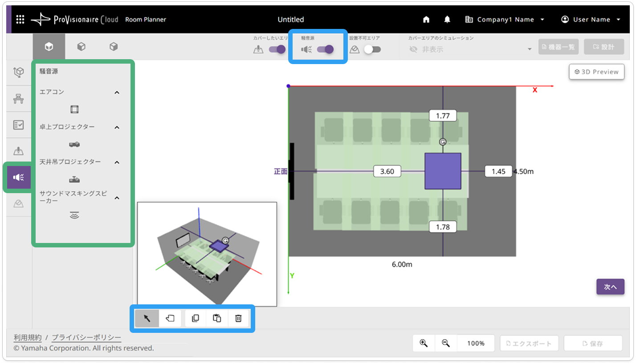Open the coverage simulation 非表示 dropdown
The image size is (636, 364).
470,49
